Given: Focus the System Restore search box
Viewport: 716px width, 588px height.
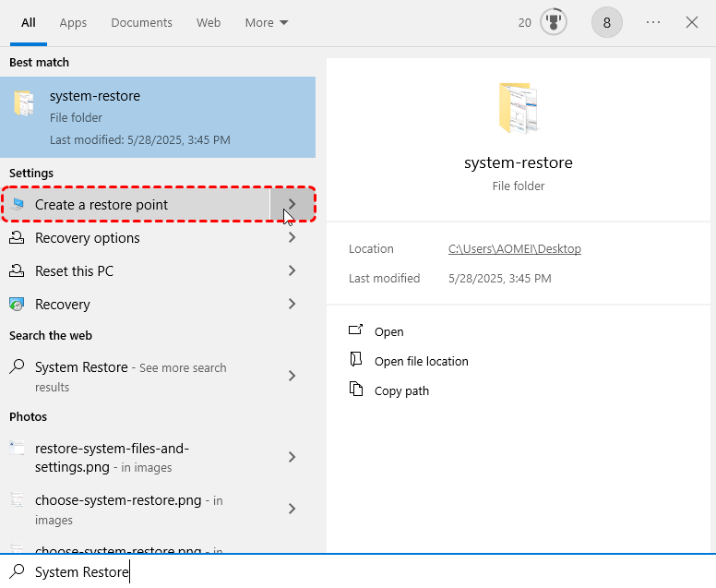Looking at the screenshot, I should pyautogui.click(x=358, y=572).
